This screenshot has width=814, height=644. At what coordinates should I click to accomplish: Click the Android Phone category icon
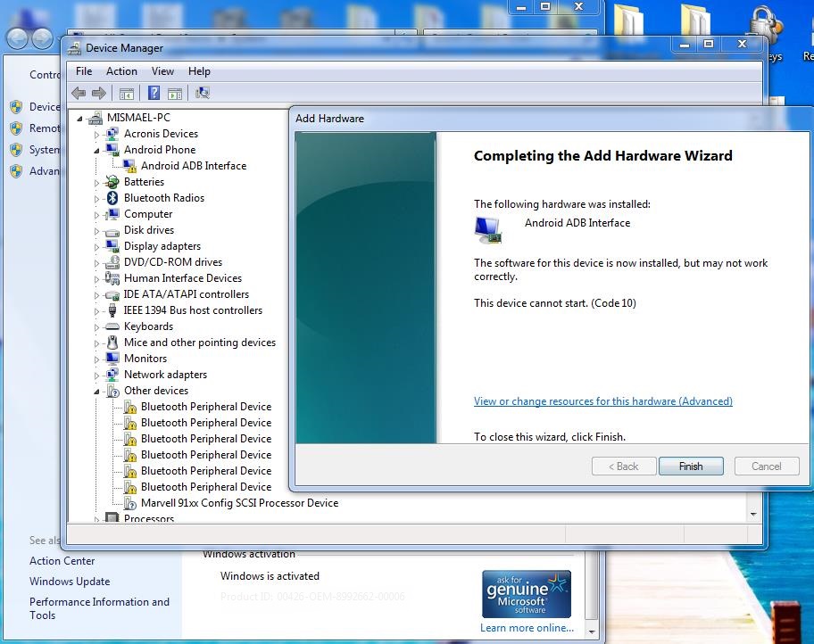click(112, 150)
